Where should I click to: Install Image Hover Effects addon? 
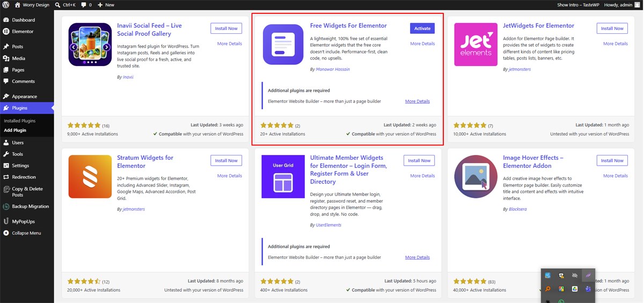pyautogui.click(x=612, y=160)
